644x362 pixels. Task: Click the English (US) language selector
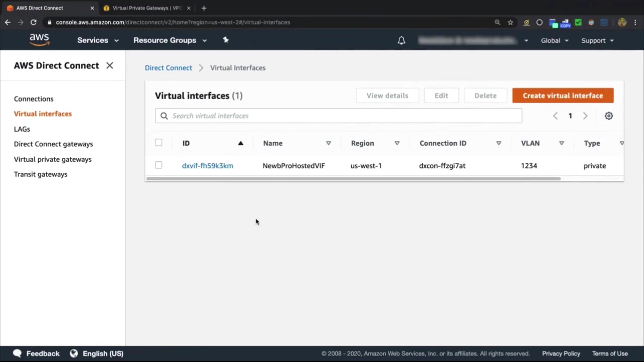coord(103,353)
